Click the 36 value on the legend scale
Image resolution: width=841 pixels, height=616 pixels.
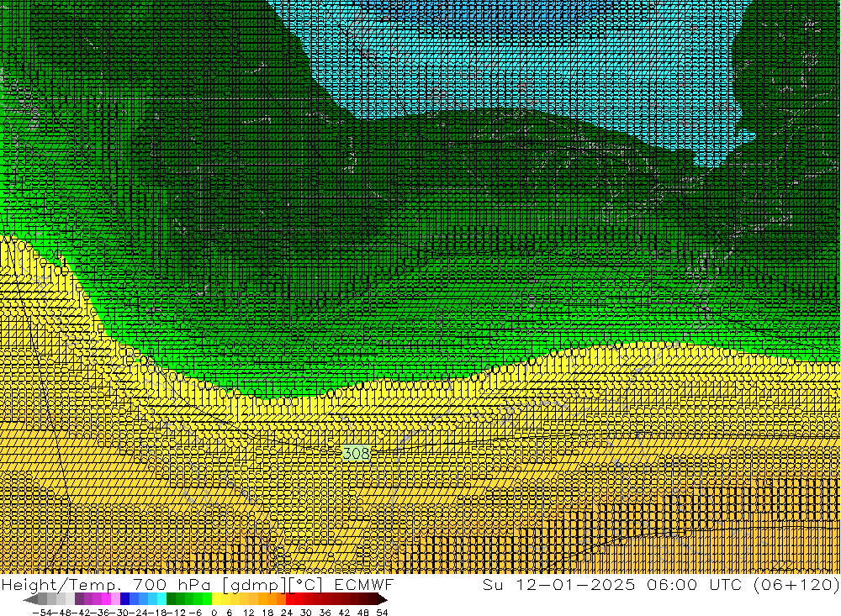(325, 613)
